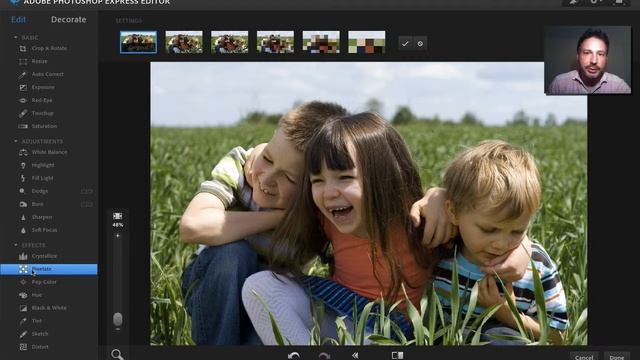
Task: Collapse the Adjustments section
Action: pyautogui.click(x=16, y=141)
